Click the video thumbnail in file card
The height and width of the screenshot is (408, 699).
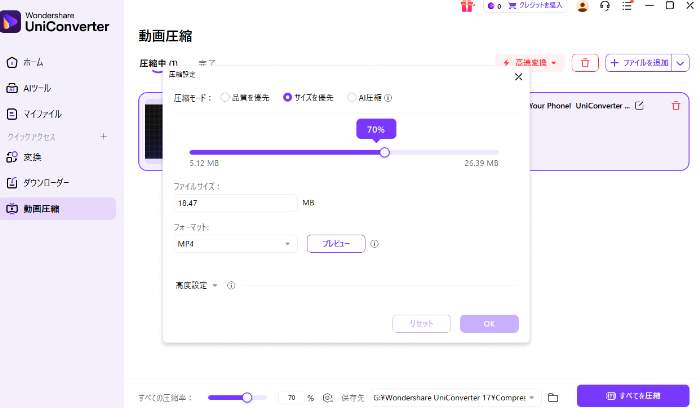coord(153,132)
